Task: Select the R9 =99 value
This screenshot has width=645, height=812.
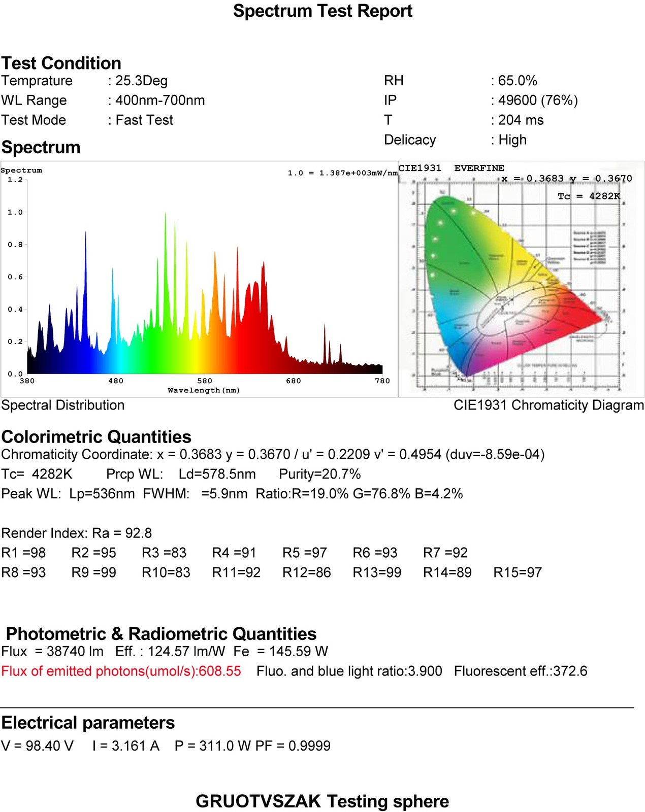Action: click(93, 572)
